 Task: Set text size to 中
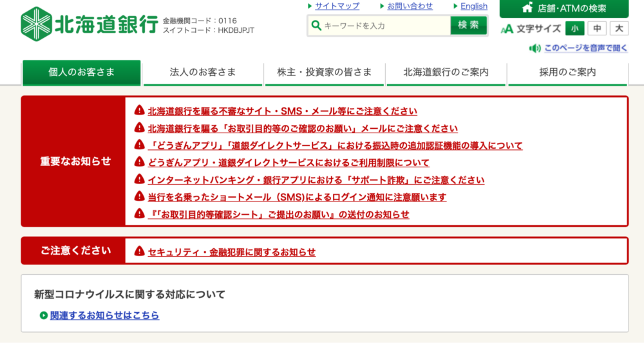(x=597, y=28)
